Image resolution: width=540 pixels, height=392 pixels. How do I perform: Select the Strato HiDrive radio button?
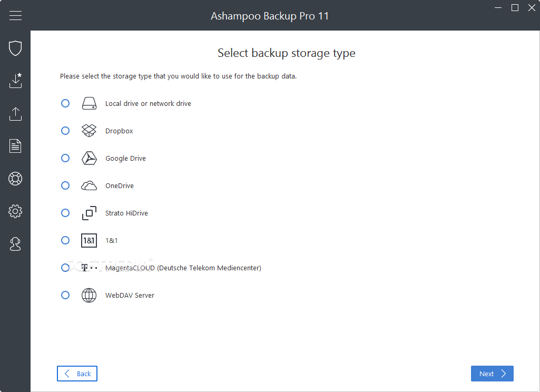pos(65,213)
